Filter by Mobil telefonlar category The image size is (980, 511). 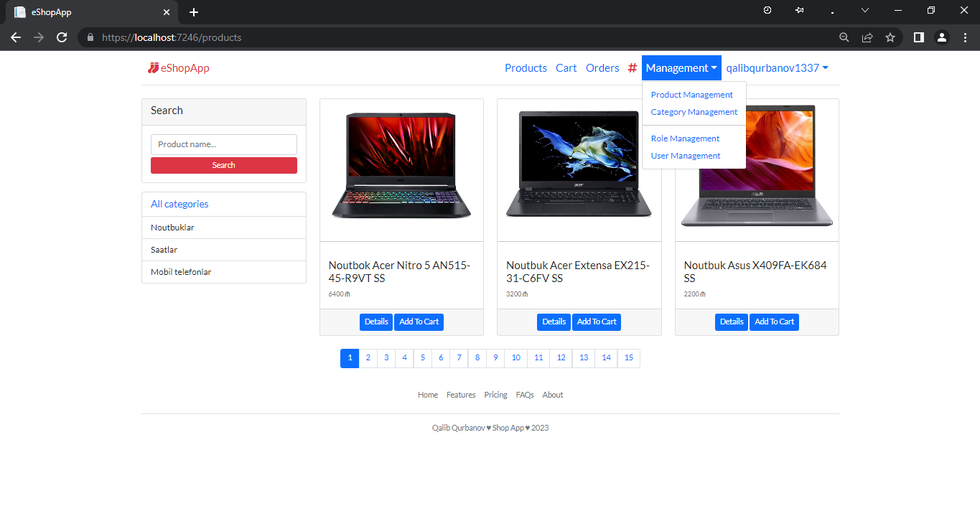[x=224, y=272]
